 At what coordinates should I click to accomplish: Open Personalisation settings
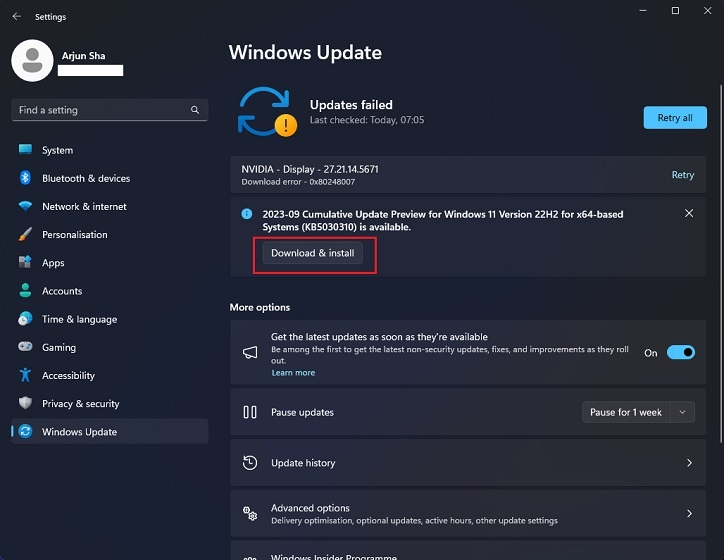pos(110,235)
